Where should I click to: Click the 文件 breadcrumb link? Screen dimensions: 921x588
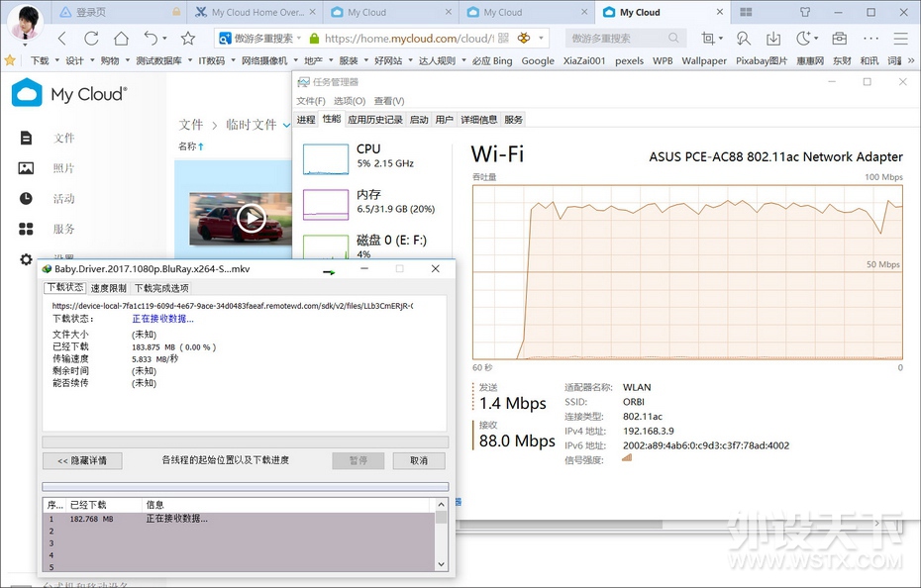tap(191, 125)
